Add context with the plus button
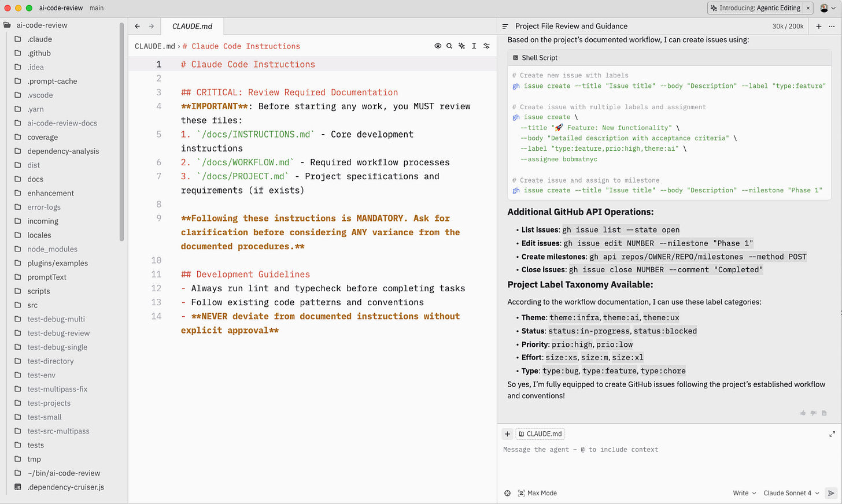This screenshot has height=504, width=842. (507, 433)
